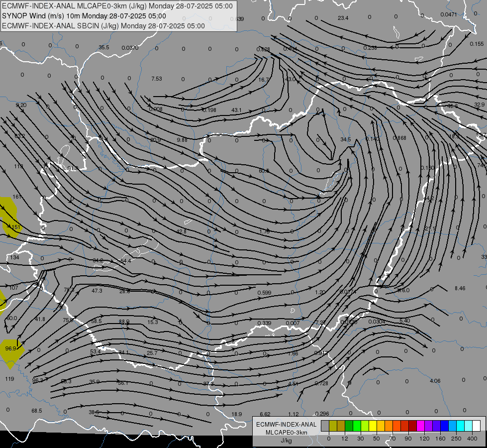Click legend scale value 120
The height and width of the screenshot is (448, 487).
coord(424,439)
